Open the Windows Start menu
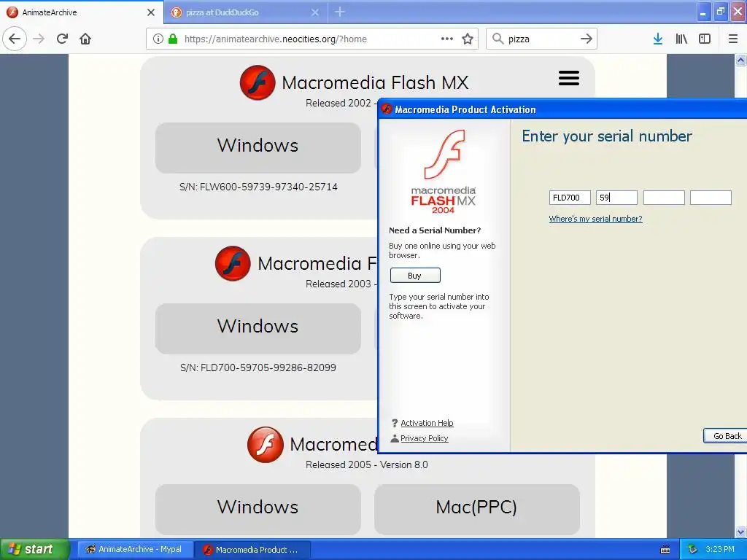The height and width of the screenshot is (560, 747). (x=34, y=549)
